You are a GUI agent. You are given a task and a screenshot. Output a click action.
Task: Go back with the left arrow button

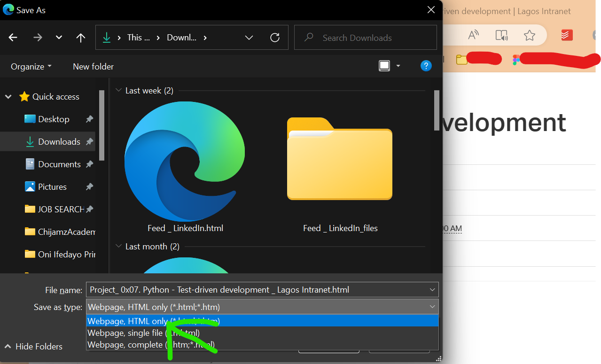tap(13, 38)
